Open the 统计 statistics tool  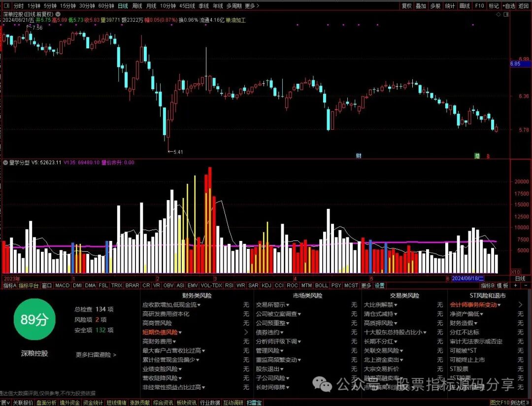450,6
